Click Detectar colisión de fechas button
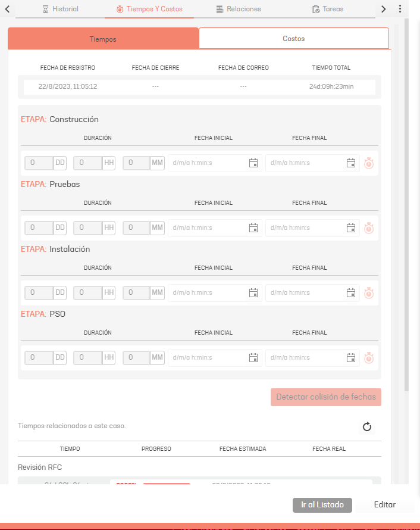The height and width of the screenshot is (530, 420). click(x=326, y=397)
